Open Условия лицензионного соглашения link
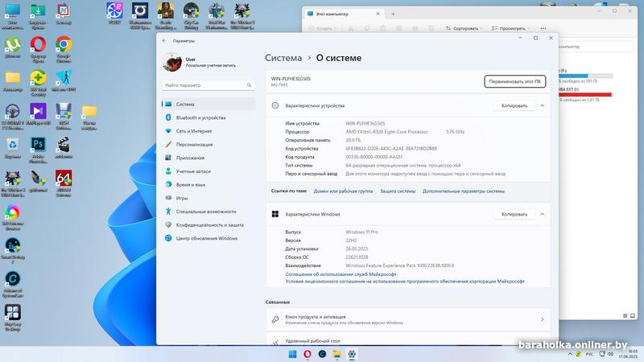Viewport: 644px width, 362px height. (x=405, y=282)
